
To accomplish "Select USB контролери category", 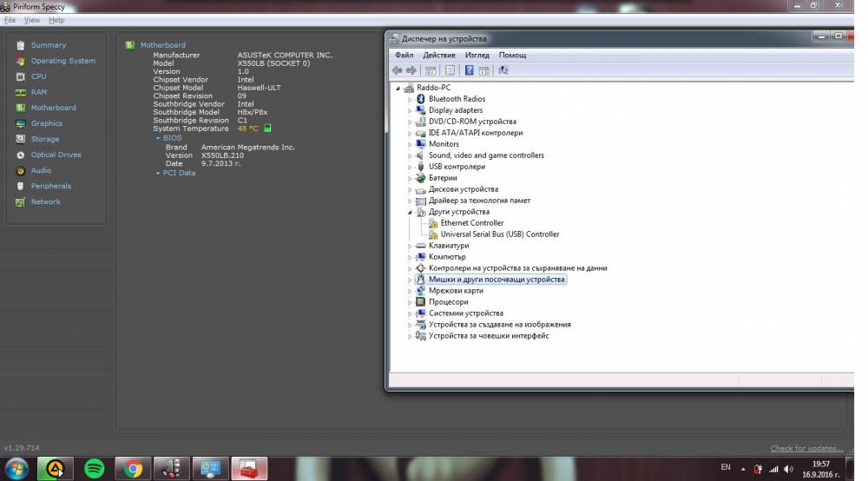I will [457, 167].
